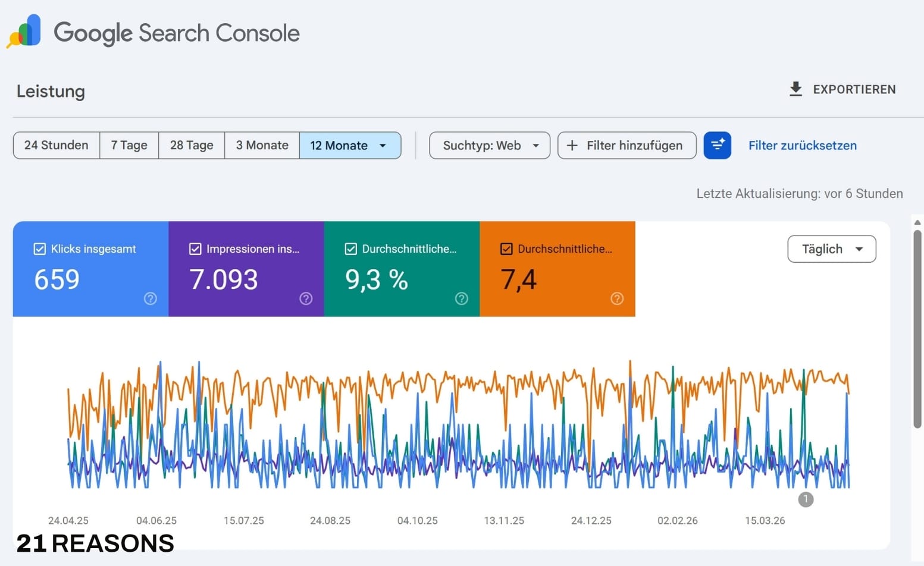The height and width of the screenshot is (566, 924).
Task: Open help icon on green CTR card
Action: pyautogui.click(x=462, y=298)
